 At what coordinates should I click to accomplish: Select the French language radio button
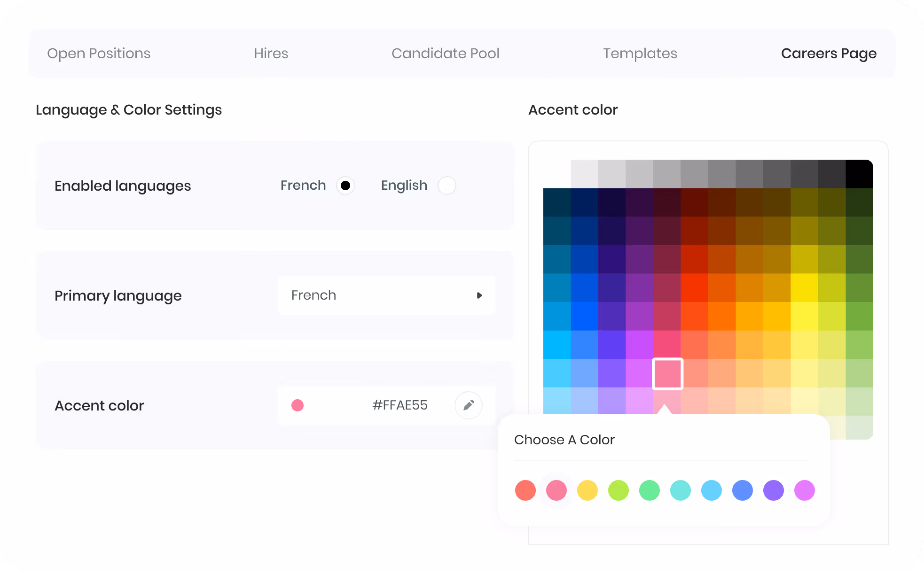click(345, 186)
